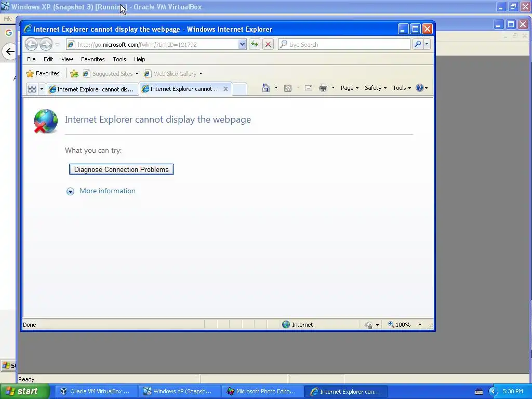Click the Search magnifier button

(418, 45)
